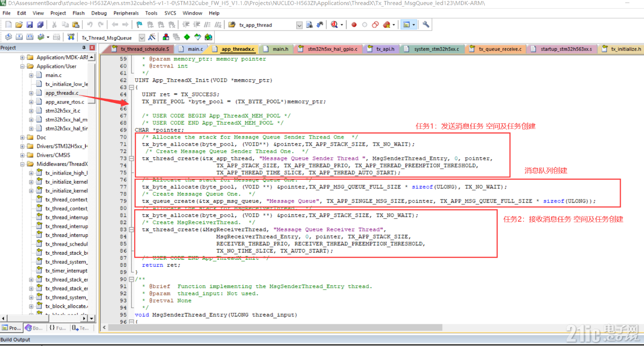Expand the Application/MDK-ARM folder
The width and height of the screenshot is (644, 346).
click(x=23, y=57)
